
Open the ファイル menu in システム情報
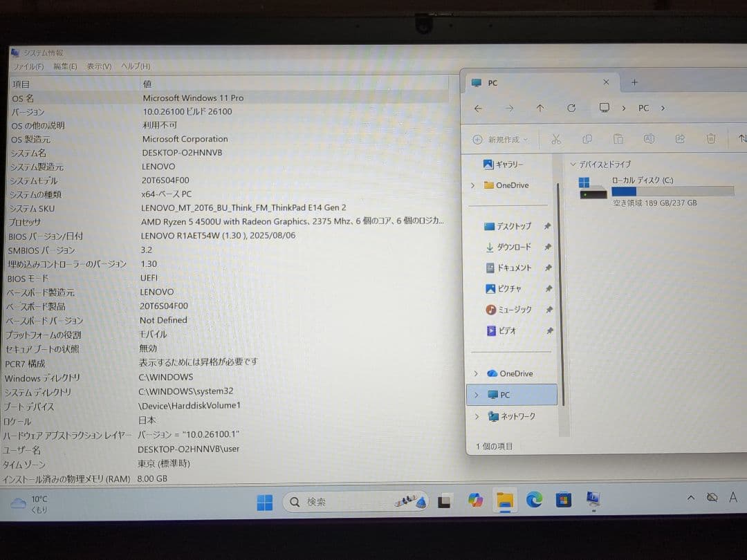click(x=27, y=66)
